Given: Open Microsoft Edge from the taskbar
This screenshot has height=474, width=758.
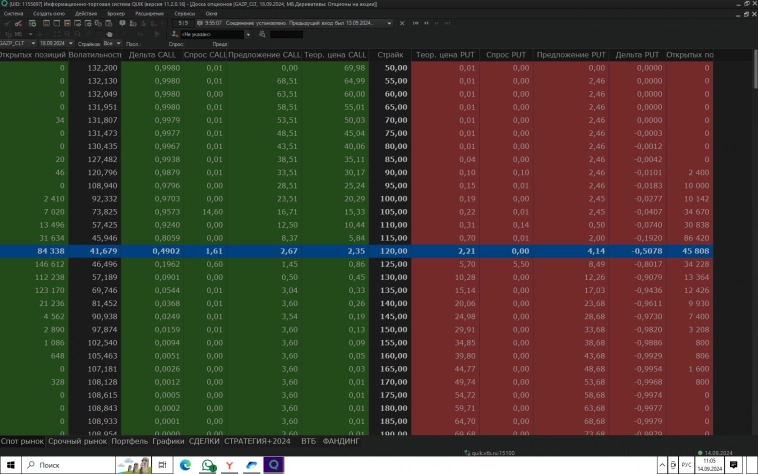Looking at the screenshot, I should (x=184, y=465).
